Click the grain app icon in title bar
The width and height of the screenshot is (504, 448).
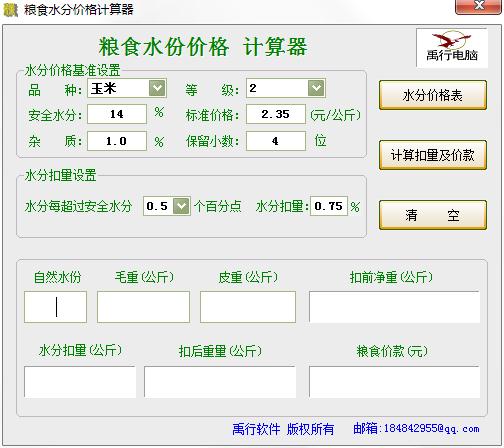(x=10, y=9)
